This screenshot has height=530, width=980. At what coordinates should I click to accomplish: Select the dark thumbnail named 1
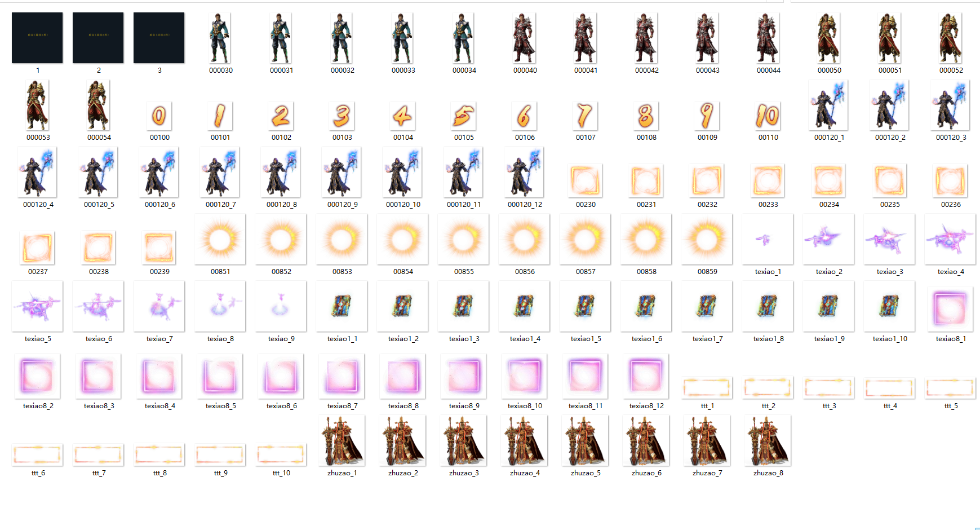(37, 38)
